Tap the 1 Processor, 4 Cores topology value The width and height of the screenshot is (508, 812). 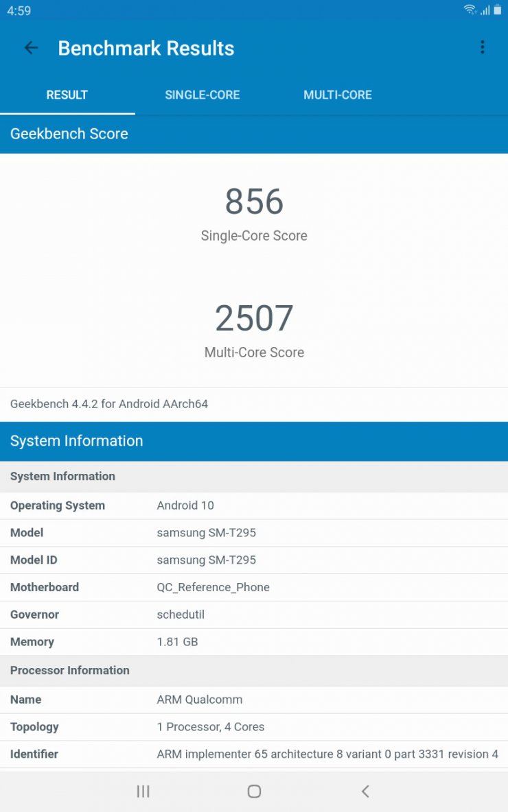(211, 727)
